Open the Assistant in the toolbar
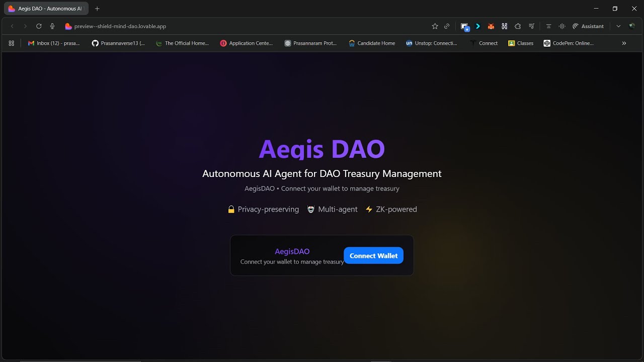This screenshot has height=362, width=644. 588,26
